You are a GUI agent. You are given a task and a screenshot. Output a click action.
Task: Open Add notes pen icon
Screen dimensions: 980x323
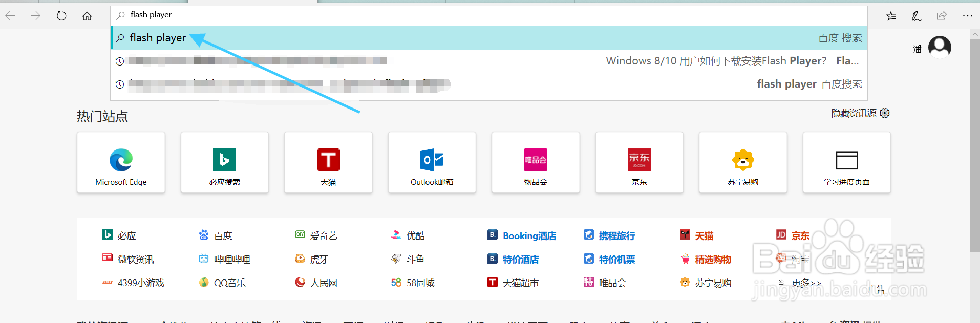916,16
